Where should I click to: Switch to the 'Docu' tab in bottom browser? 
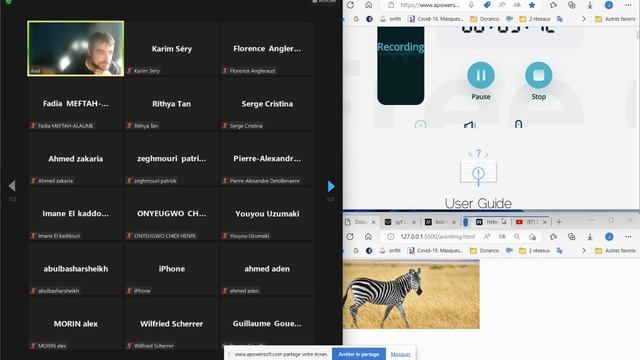pos(357,222)
